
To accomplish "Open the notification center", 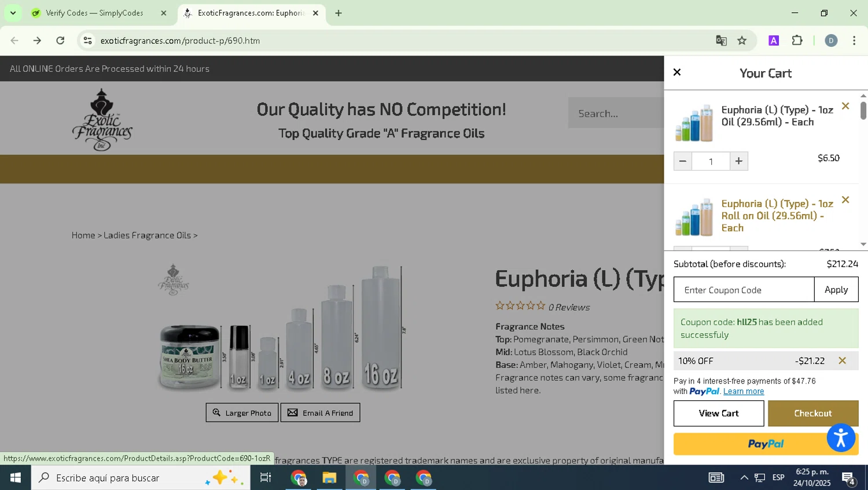I will 849,478.
